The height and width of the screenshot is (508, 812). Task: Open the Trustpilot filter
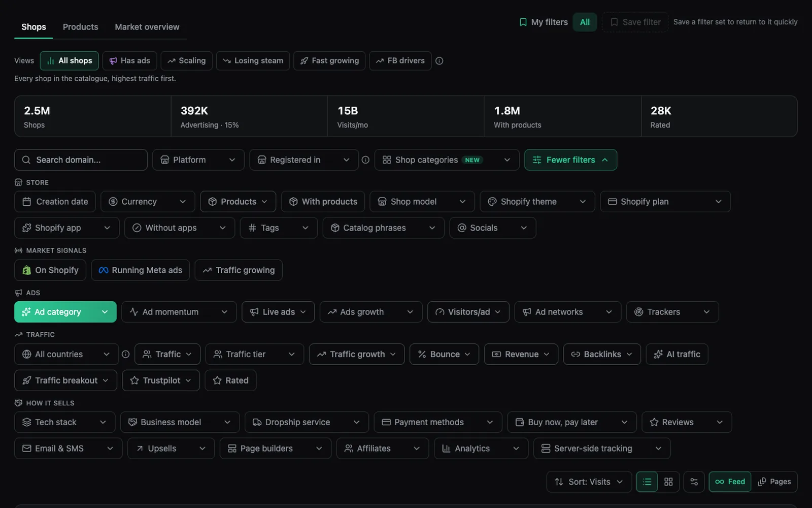pyautogui.click(x=161, y=380)
